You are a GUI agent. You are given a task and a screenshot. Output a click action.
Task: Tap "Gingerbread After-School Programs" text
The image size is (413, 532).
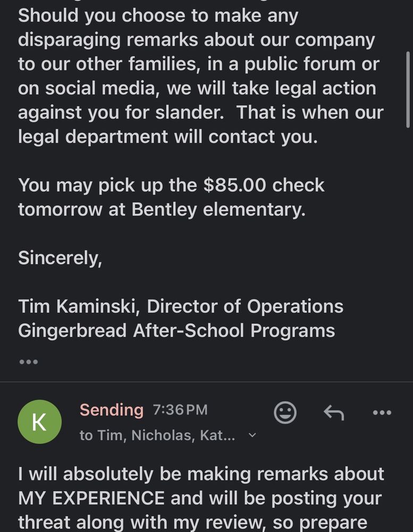click(176, 330)
